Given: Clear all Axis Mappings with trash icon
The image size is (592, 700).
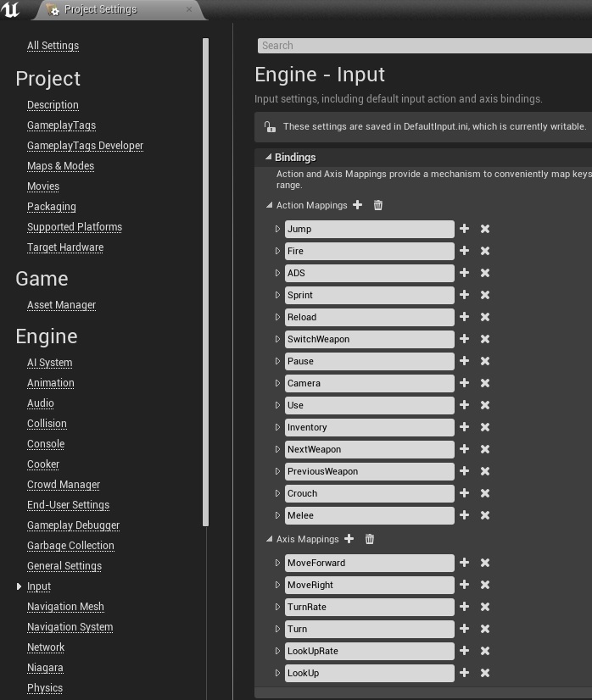Looking at the screenshot, I should pos(370,539).
